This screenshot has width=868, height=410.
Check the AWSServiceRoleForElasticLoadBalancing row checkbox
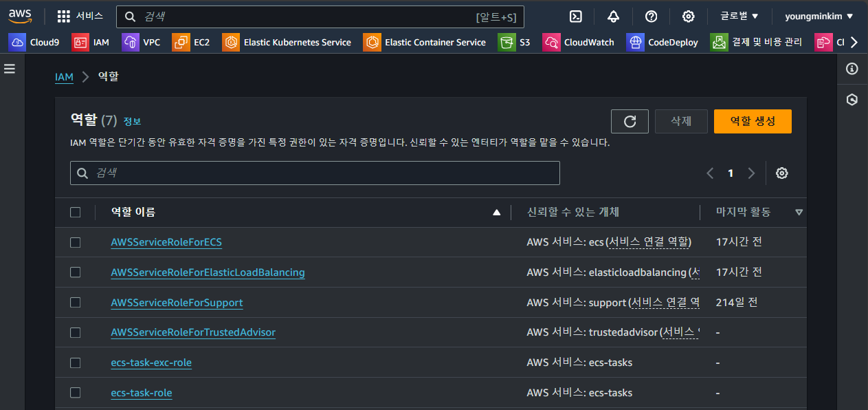coord(76,272)
